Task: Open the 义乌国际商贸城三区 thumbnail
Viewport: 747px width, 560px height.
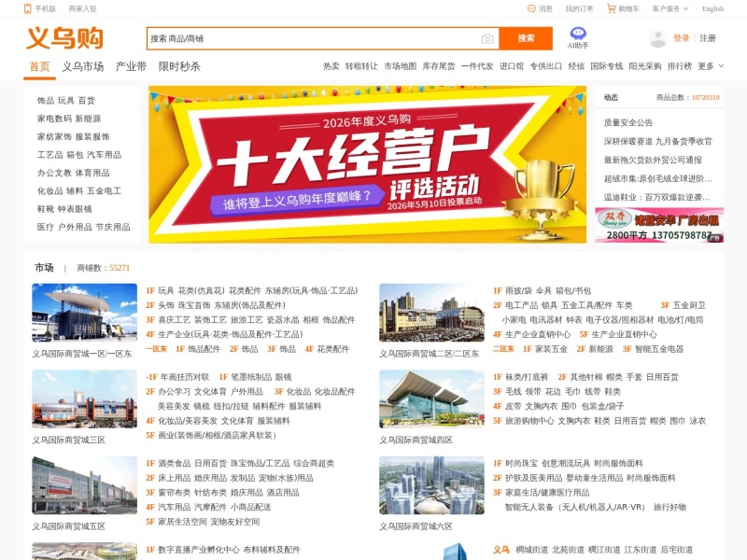Action: [84, 399]
